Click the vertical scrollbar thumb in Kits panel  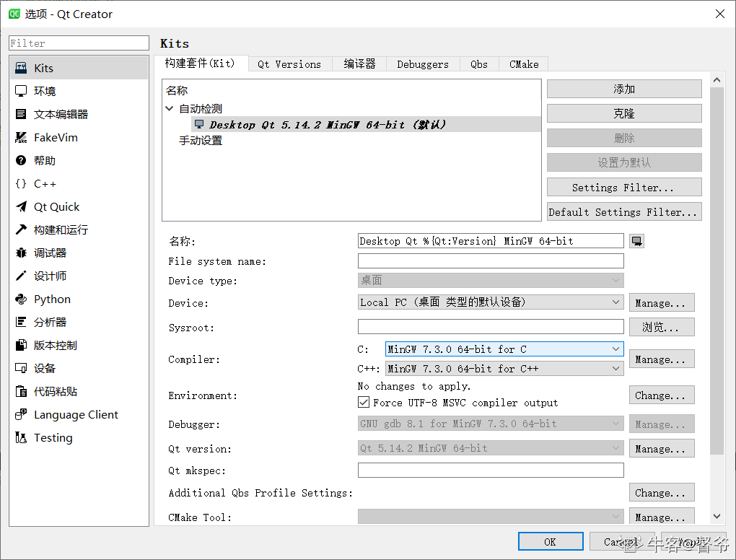click(717, 271)
